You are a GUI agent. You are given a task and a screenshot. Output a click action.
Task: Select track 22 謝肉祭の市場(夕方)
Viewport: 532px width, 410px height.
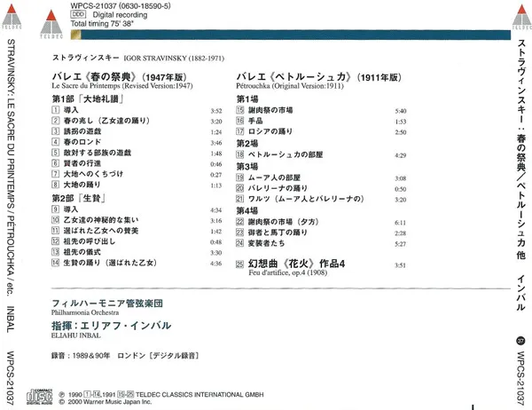(284, 222)
